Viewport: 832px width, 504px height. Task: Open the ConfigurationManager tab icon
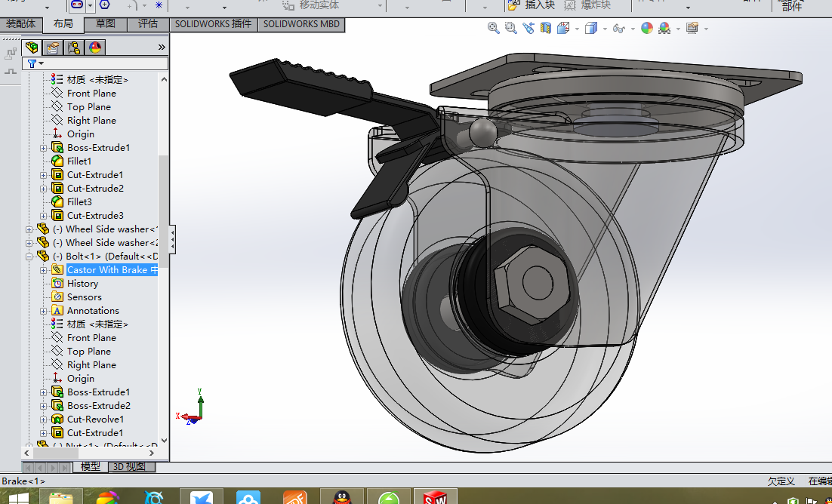pos(74,48)
